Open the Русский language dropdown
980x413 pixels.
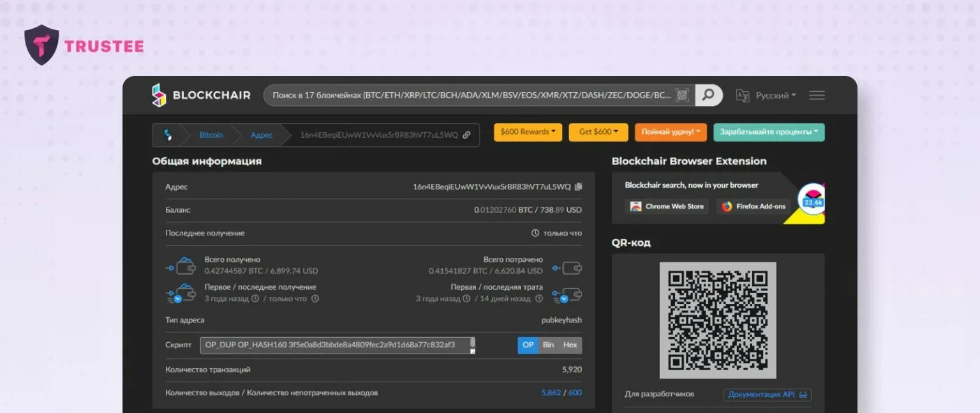pos(776,95)
